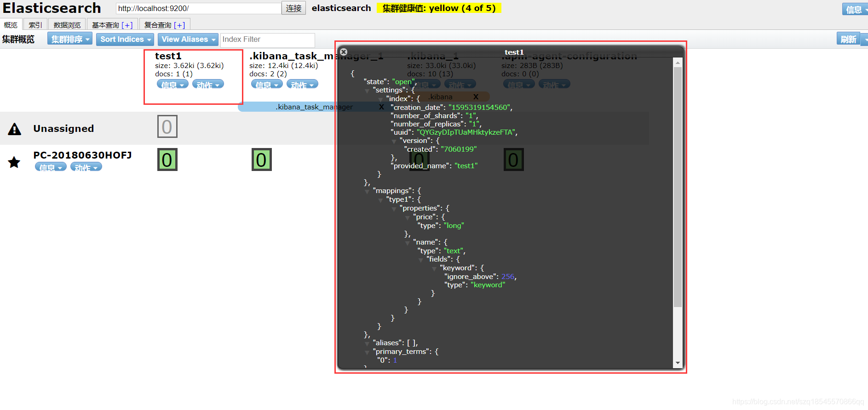Collapse the "keyword" JSON node
The width and height of the screenshot is (868, 410).
(434, 269)
